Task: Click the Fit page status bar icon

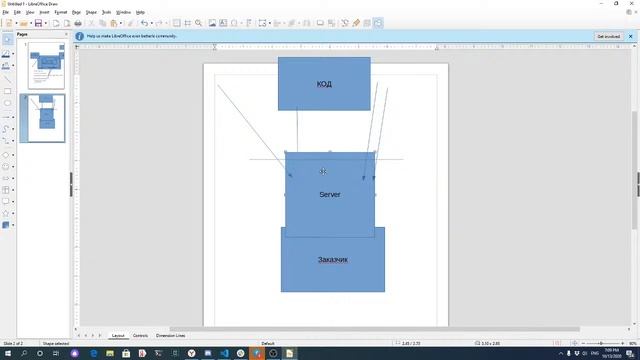Action: 574,344
